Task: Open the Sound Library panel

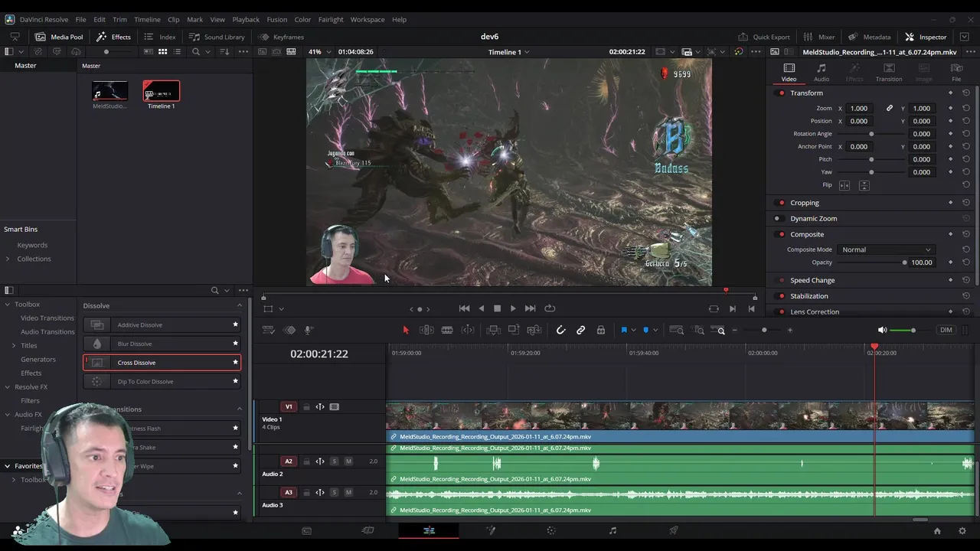Action: pyautogui.click(x=217, y=37)
